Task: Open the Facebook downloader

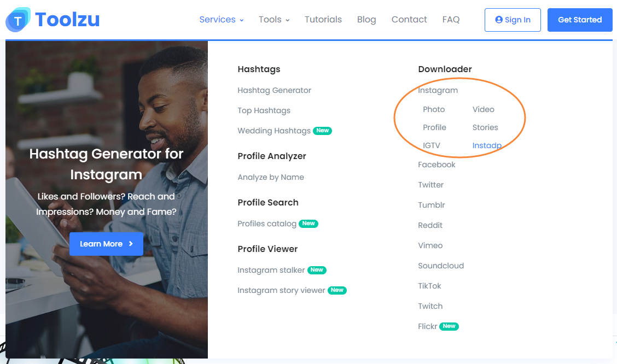Action: coord(436,165)
